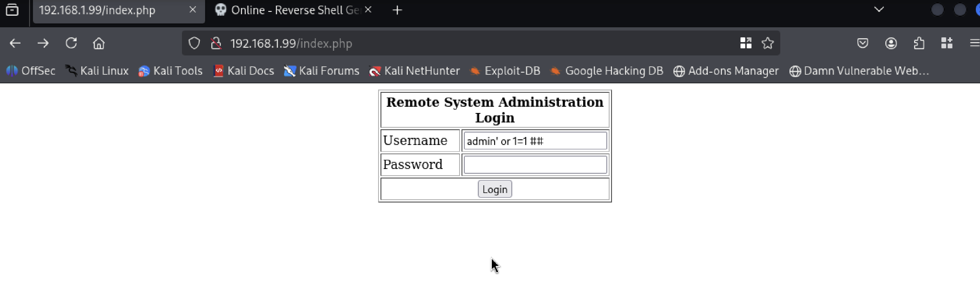Close the 192.168.1.99/index.php tab

[193, 10]
